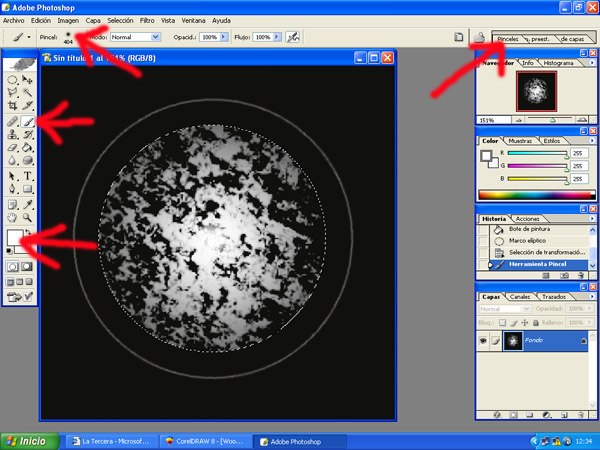The width and height of the screenshot is (600, 450).
Task: Click Delete current state in Historia panel
Action: pos(581,276)
